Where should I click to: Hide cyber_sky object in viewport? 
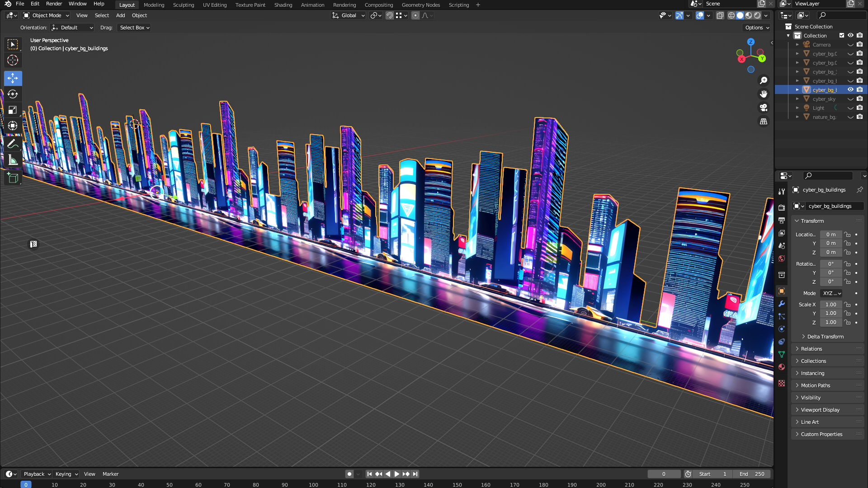pyautogui.click(x=850, y=99)
